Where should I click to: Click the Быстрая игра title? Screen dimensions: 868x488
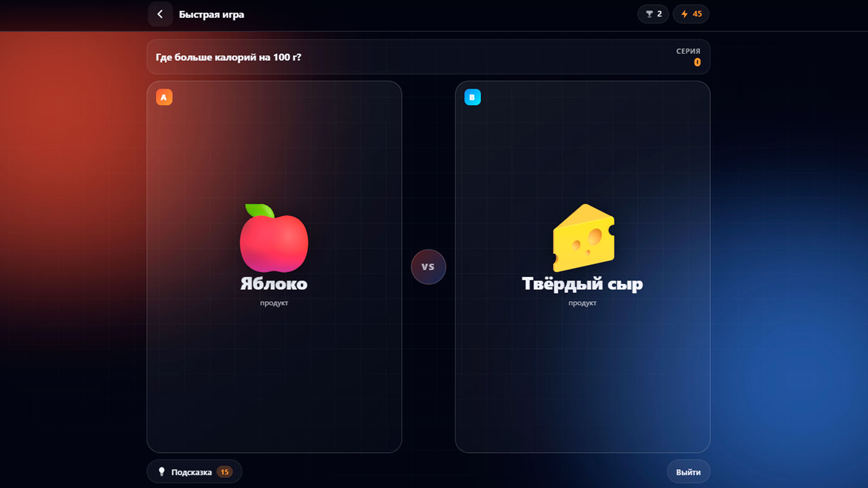pos(212,15)
